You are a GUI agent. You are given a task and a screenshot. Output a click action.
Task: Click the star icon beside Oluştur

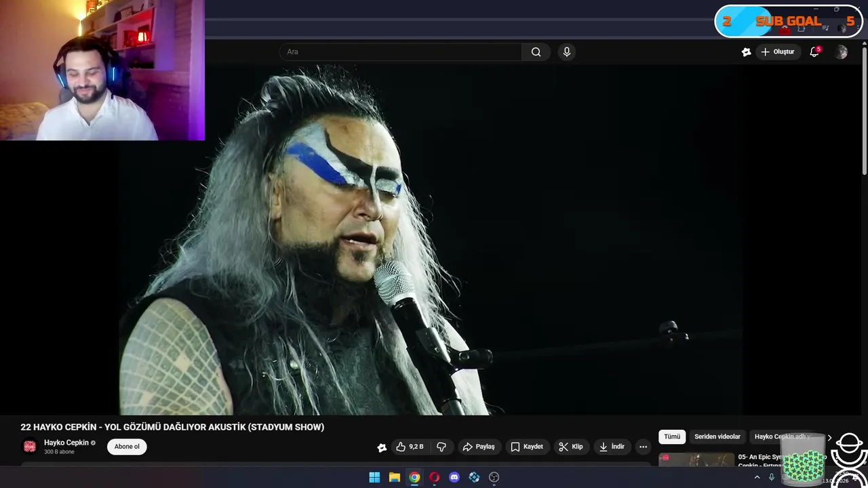click(746, 52)
